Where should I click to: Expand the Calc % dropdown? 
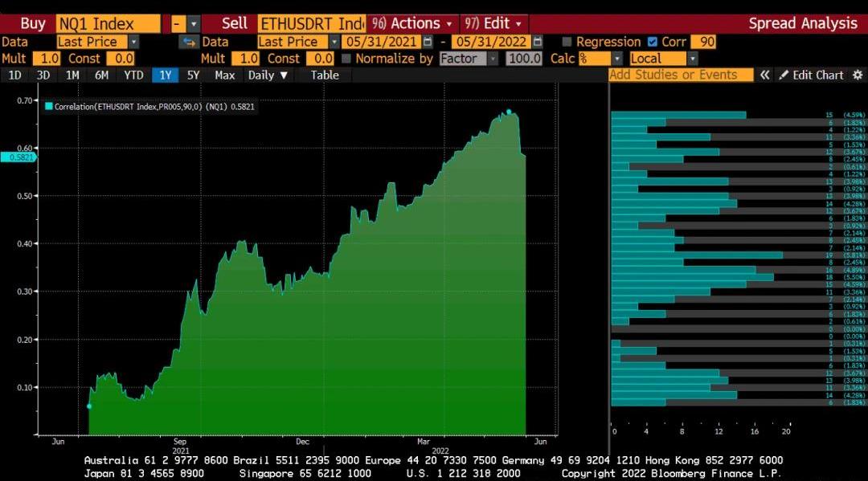tap(616, 59)
